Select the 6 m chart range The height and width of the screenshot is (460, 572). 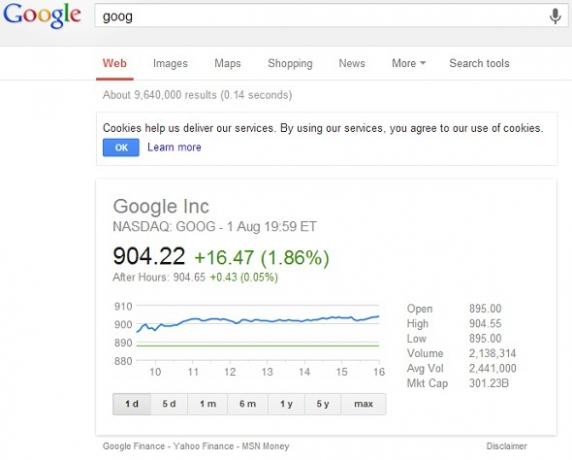click(x=248, y=404)
